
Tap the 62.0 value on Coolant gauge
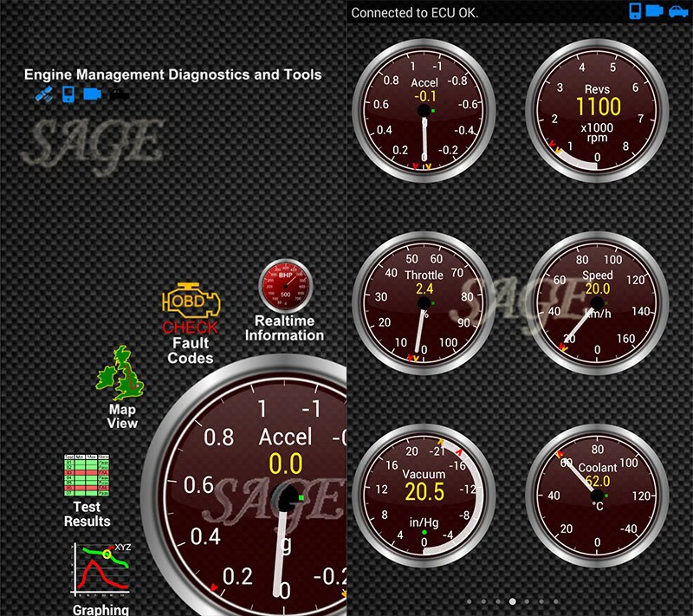[598, 481]
